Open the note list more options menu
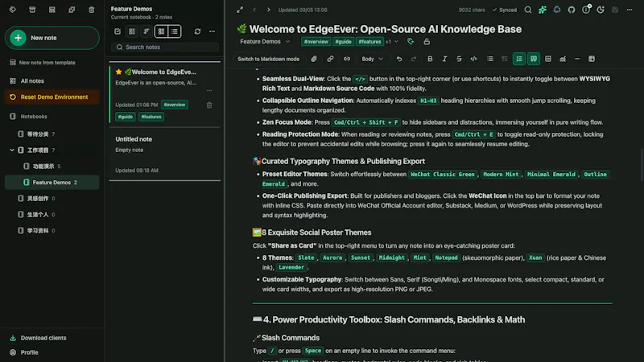This screenshot has width=644, height=362. (x=212, y=31)
